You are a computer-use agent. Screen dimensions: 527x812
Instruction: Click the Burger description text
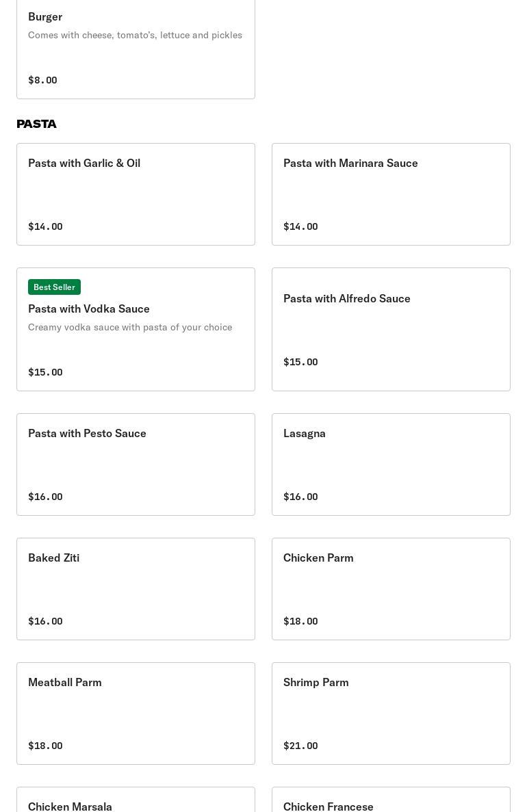pyautogui.click(x=136, y=35)
